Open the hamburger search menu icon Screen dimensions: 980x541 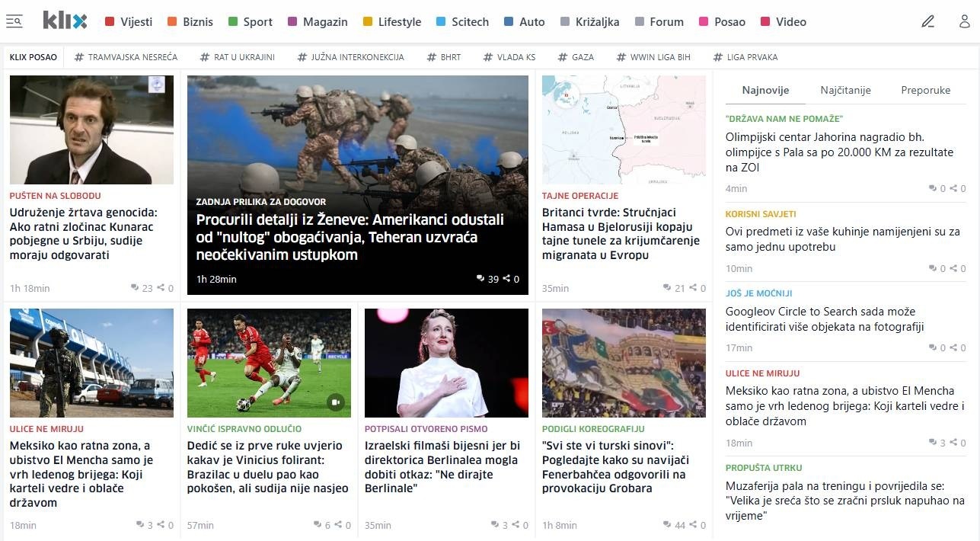tap(14, 21)
